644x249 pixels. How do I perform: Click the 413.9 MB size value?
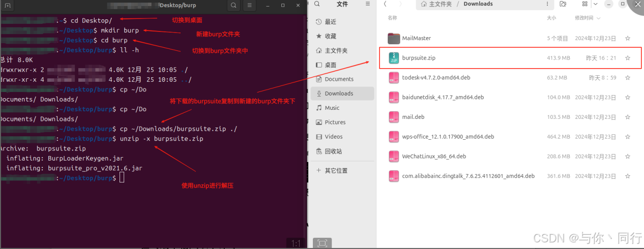558,58
